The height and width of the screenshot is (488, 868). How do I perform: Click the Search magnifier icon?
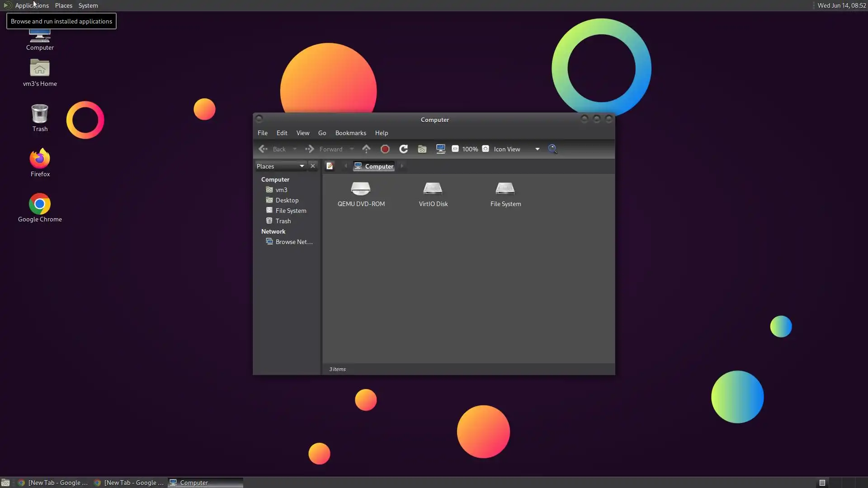coord(552,149)
